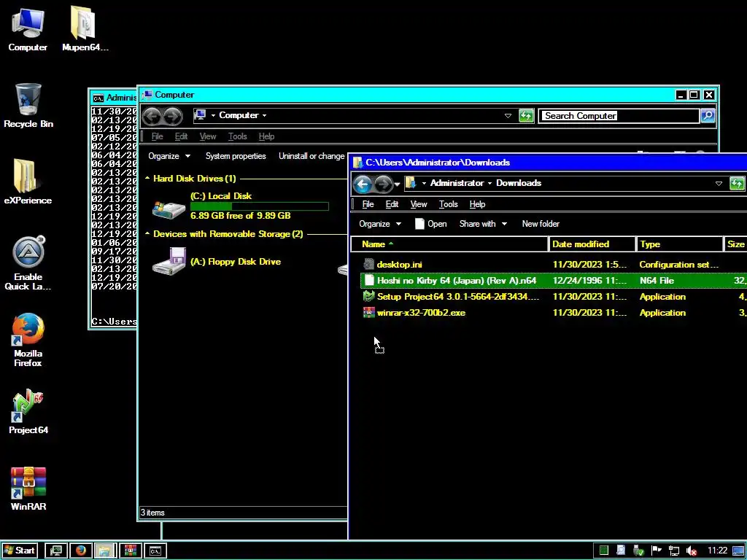
Task: Go forward in Downloads window
Action: (383, 183)
